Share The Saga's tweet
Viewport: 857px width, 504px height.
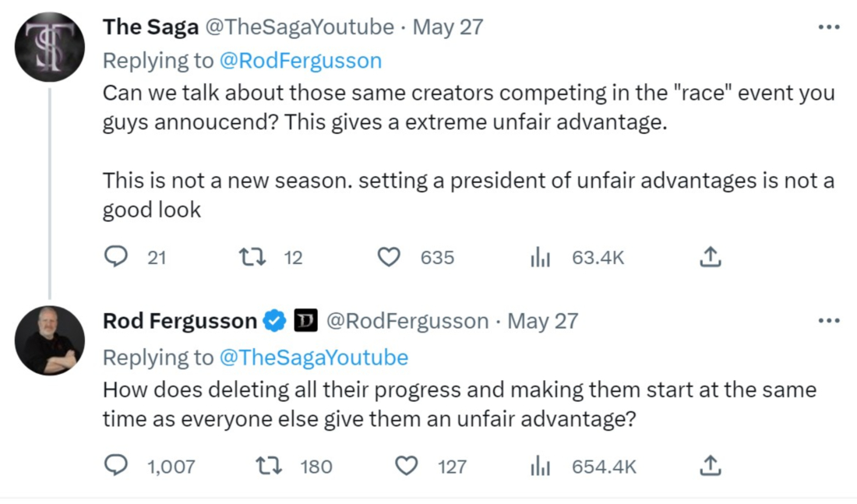pos(710,257)
